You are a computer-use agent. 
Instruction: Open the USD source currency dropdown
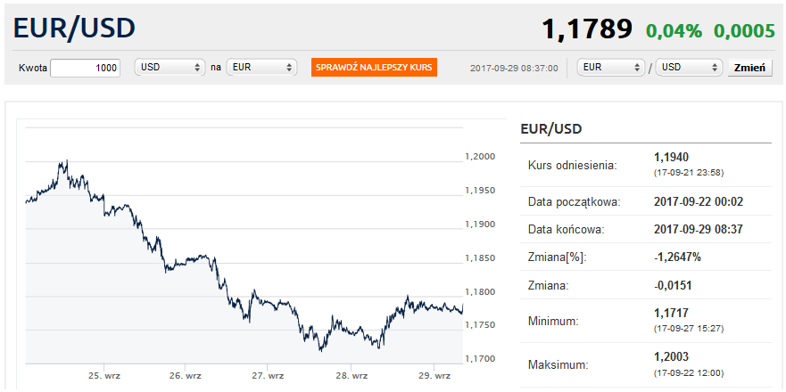click(x=170, y=67)
